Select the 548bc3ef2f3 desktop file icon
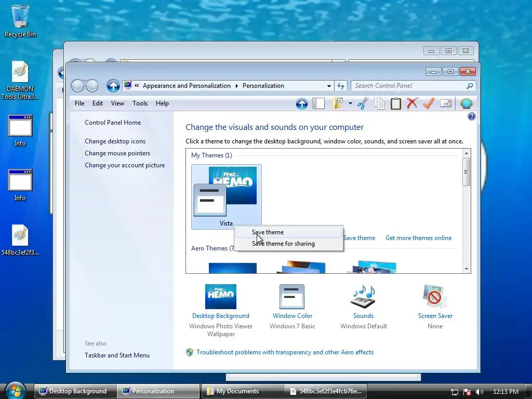The height and width of the screenshot is (399, 532). [x=20, y=240]
